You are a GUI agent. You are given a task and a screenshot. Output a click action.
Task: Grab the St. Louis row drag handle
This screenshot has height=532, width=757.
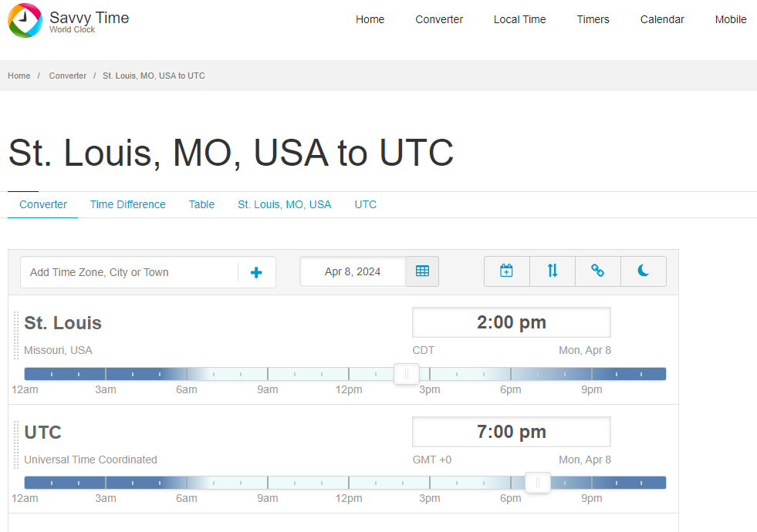tap(16, 335)
